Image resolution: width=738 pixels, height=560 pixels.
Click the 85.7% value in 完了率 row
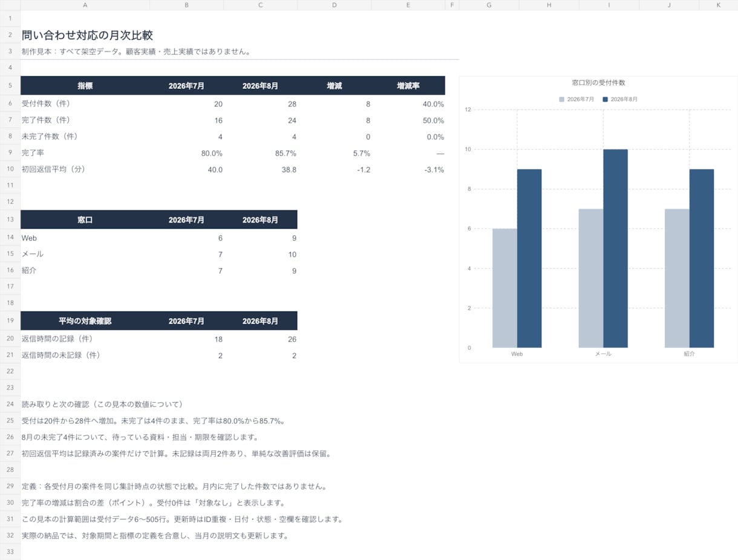(x=286, y=154)
